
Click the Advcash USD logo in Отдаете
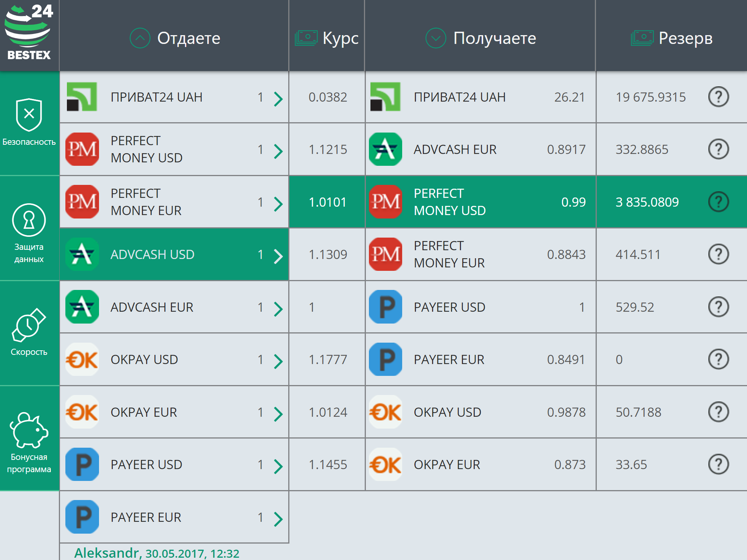click(x=82, y=254)
